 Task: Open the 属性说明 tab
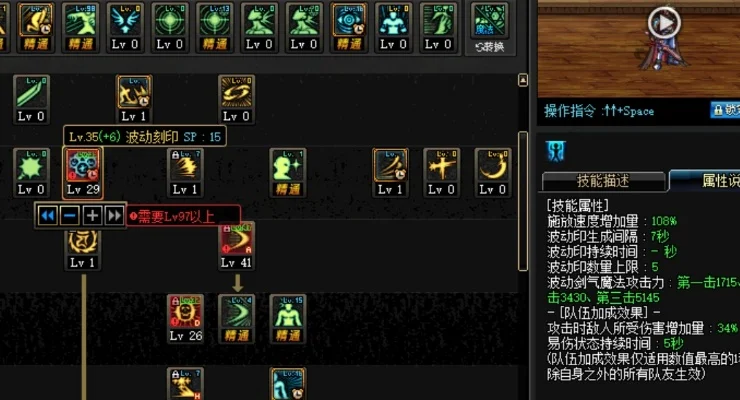[705, 180]
